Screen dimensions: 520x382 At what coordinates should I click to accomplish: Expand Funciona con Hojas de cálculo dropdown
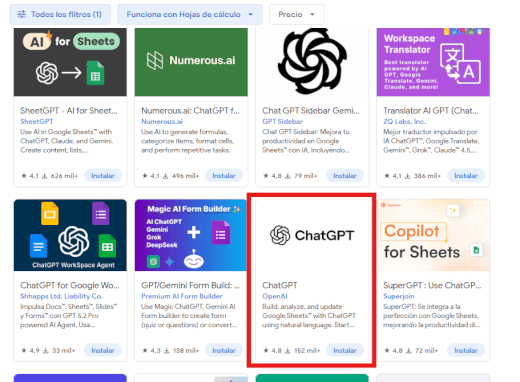coord(190,14)
